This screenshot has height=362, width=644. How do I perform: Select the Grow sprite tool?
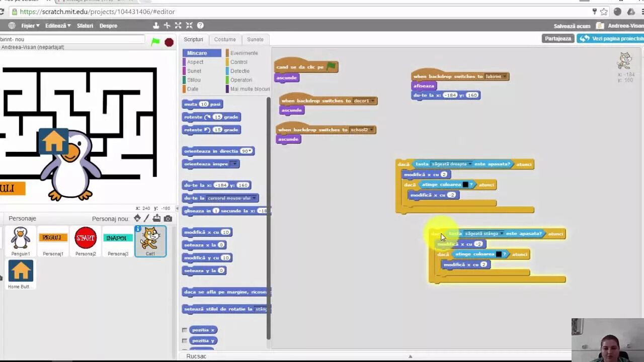[178, 25]
